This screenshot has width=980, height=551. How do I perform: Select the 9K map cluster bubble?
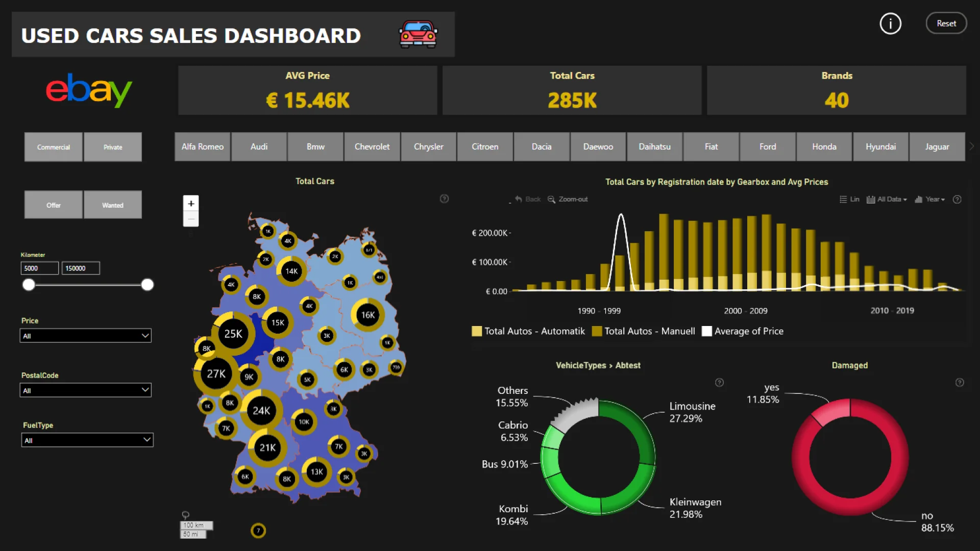pos(249,377)
